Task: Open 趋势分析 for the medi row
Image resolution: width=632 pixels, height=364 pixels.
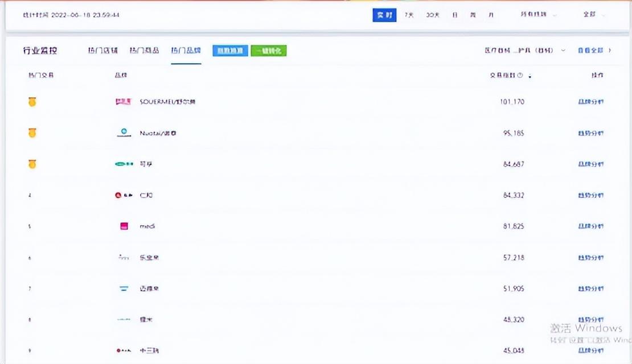Action: [590, 226]
